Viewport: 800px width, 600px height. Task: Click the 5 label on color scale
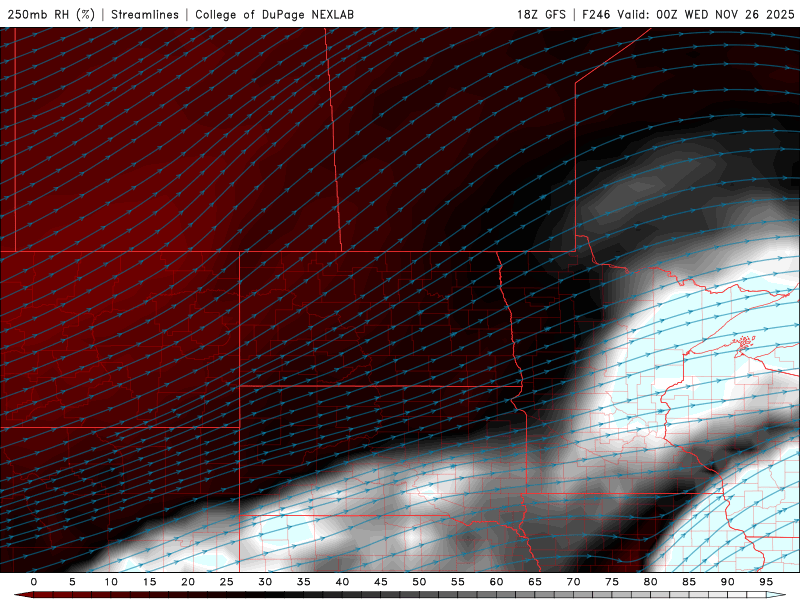click(x=72, y=582)
